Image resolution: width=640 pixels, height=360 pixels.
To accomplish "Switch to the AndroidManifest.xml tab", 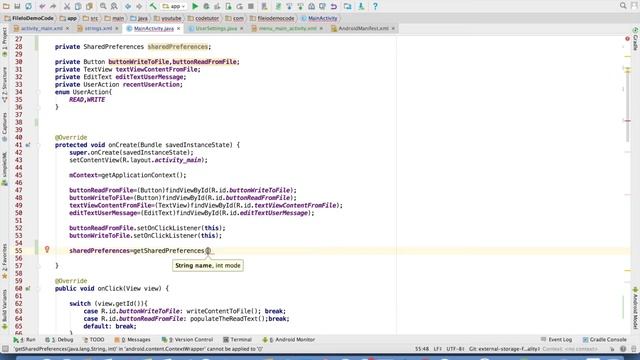I will [x=363, y=29].
